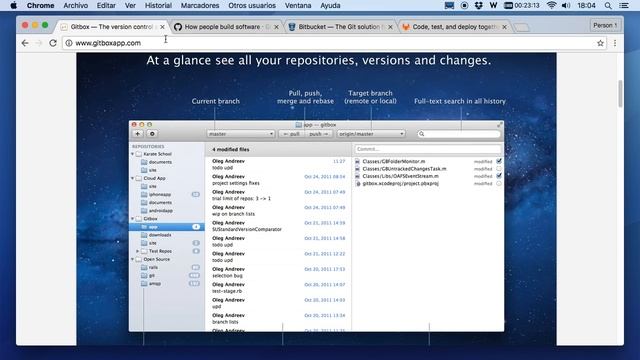Image resolution: width=640 pixels, height=360 pixels.
Task: Select the androidapp repository
Action: tap(167, 211)
